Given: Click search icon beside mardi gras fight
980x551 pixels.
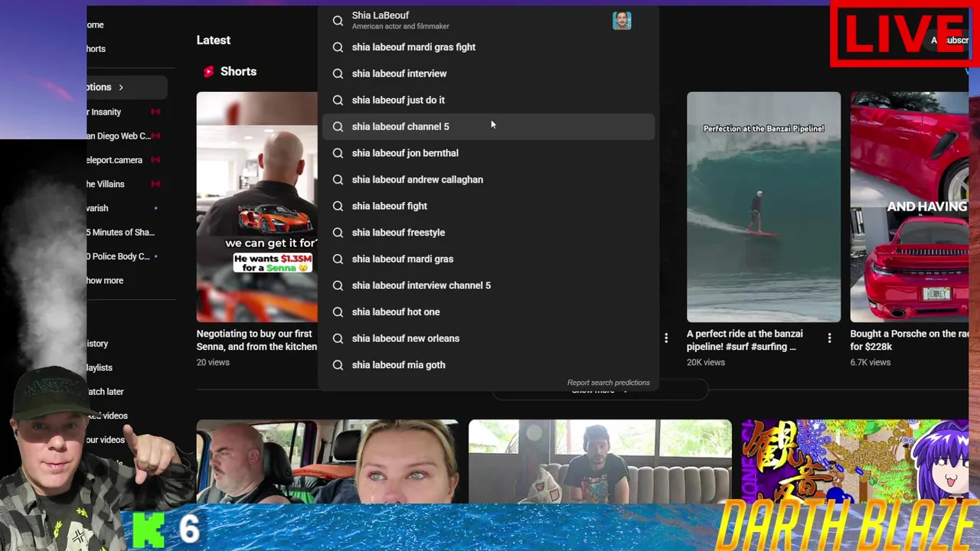Looking at the screenshot, I should click(338, 47).
